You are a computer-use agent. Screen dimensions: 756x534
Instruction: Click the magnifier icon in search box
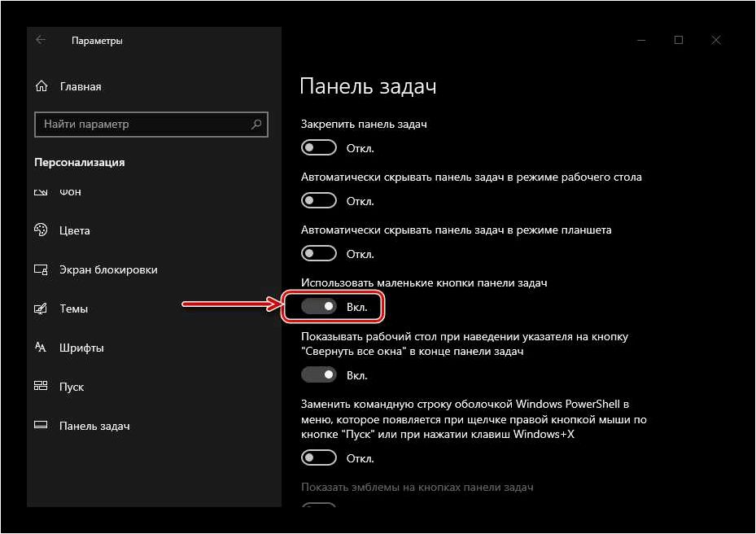256,125
